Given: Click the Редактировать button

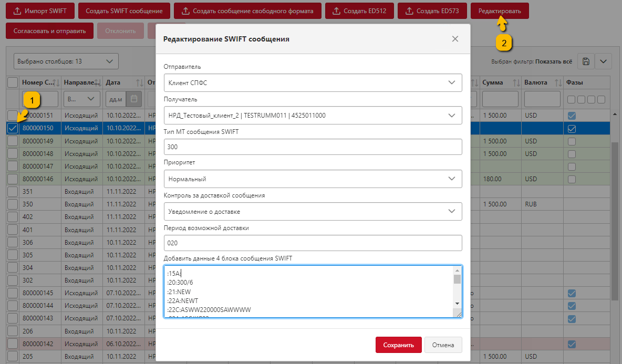Looking at the screenshot, I should pos(500,11).
